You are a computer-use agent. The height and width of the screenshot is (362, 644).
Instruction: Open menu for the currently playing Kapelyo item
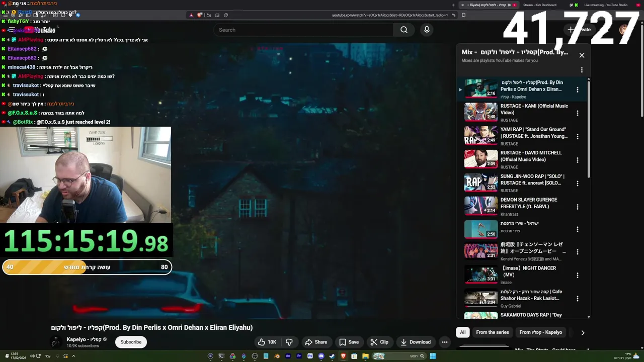pyautogui.click(x=578, y=89)
